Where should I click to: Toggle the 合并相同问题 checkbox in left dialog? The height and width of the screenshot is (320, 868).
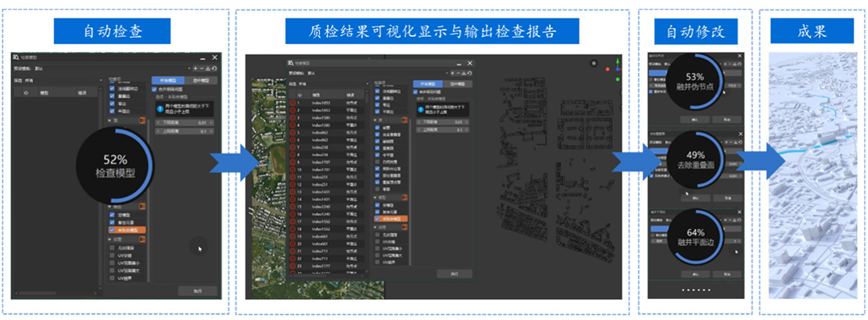tap(154, 89)
